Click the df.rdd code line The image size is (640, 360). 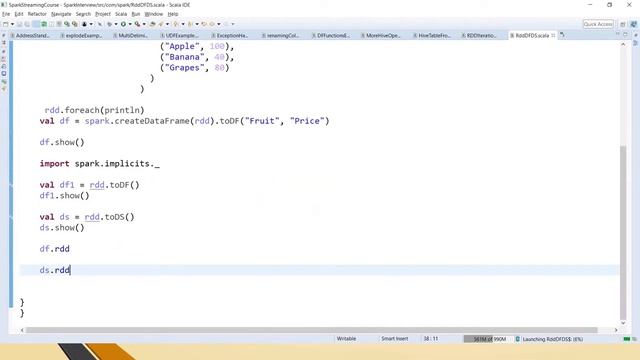pos(55,249)
